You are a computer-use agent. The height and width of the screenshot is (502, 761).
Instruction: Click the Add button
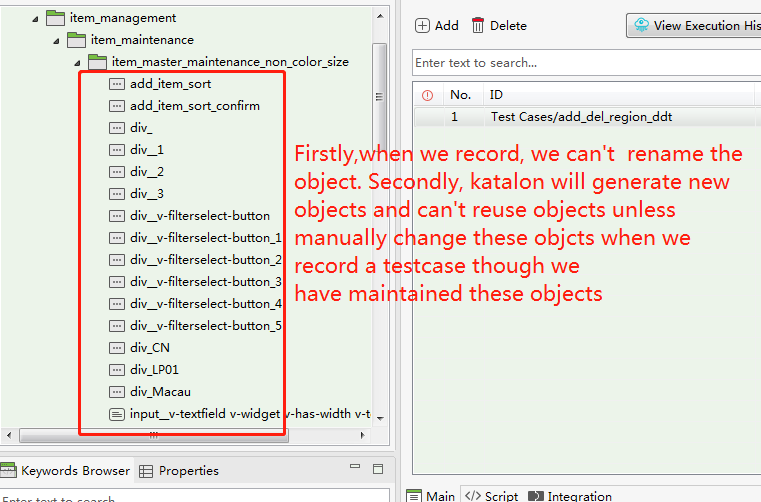click(x=437, y=26)
